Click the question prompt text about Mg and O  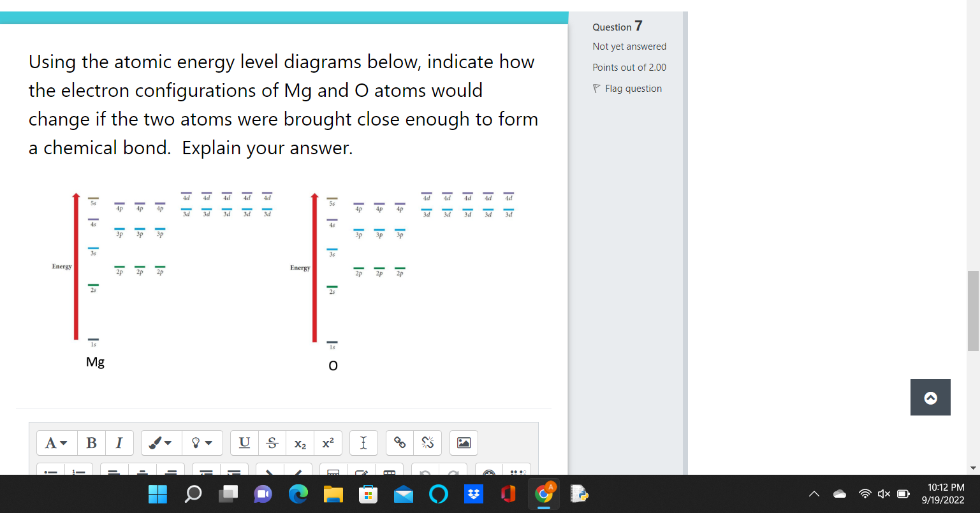(284, 105)
